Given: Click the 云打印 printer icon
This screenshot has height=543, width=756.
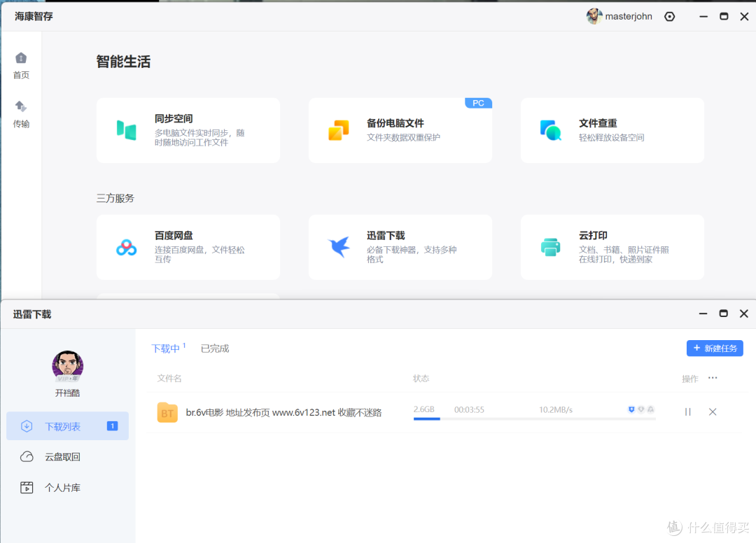Looking at the screenshot, I should click(551, 247).
